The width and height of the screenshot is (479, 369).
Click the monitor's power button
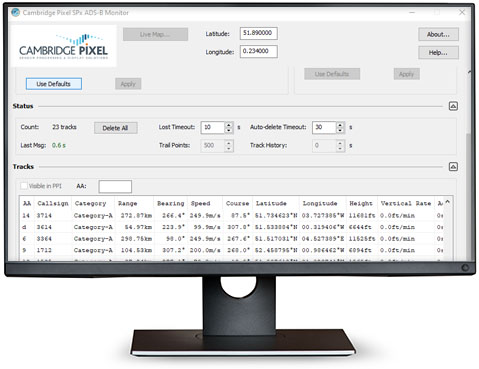[465, 268]
